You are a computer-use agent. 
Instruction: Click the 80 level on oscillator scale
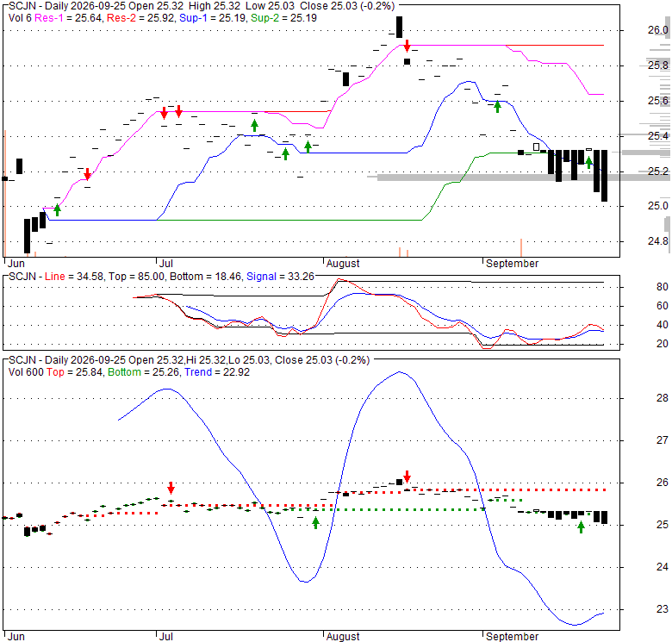[663, 287]
